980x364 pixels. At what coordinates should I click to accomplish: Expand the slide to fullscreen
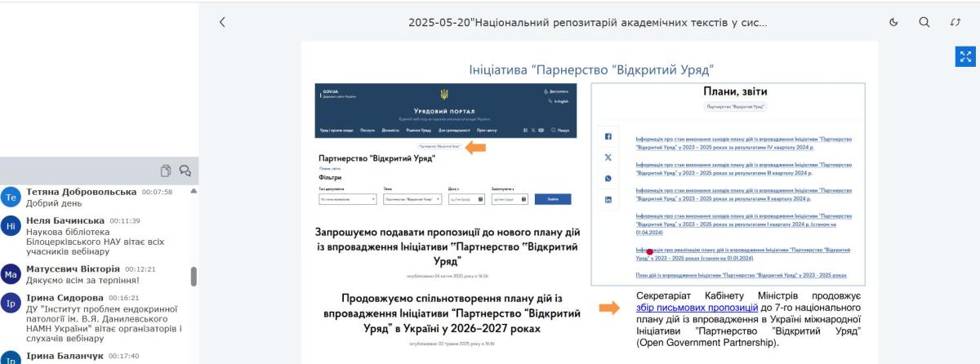click(966, 57)
